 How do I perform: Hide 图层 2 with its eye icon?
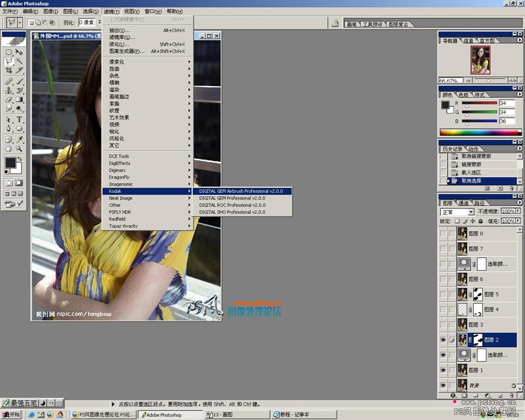(x=443, y=340)
